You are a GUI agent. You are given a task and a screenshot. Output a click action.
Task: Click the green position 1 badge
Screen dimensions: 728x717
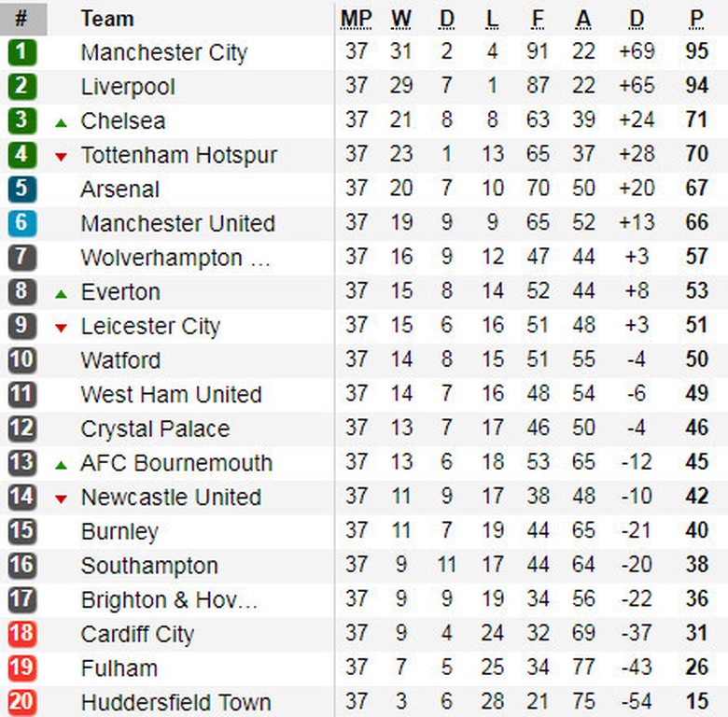(22, 52)
